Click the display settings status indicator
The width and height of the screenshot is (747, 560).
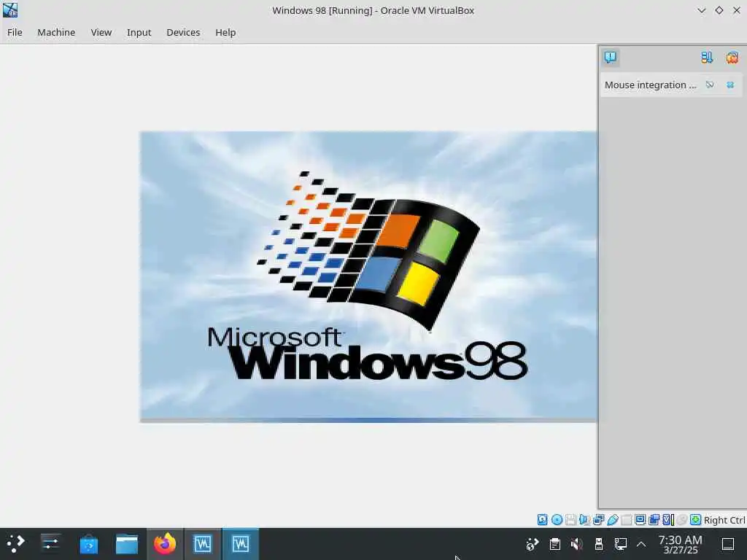640,519
